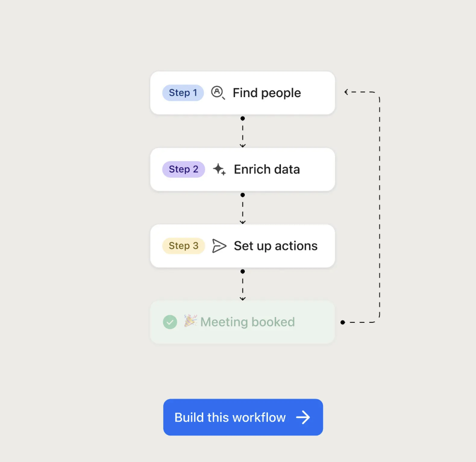Click the party popper emoji icon
The width and height of the screenshot is (476, 462).
click(x=190, y=321)
